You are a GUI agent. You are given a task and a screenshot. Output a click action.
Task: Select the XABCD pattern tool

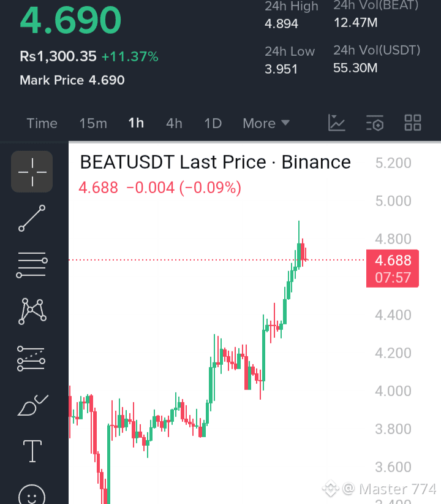[x=32, y=311]
